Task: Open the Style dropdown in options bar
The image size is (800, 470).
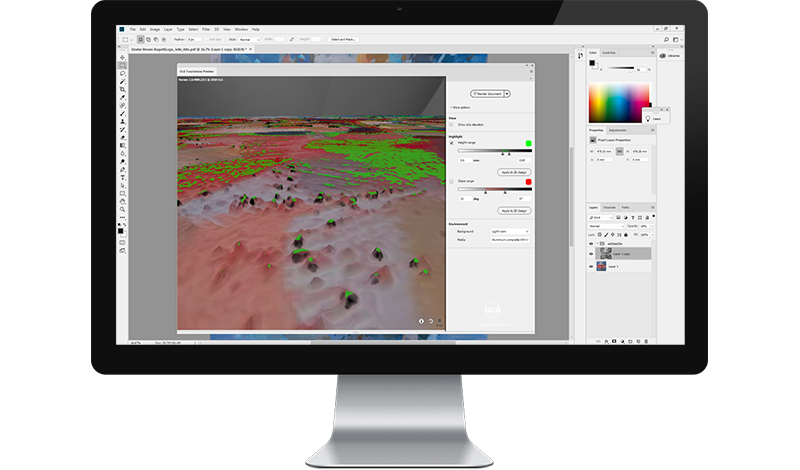Action: click(249, 39)
